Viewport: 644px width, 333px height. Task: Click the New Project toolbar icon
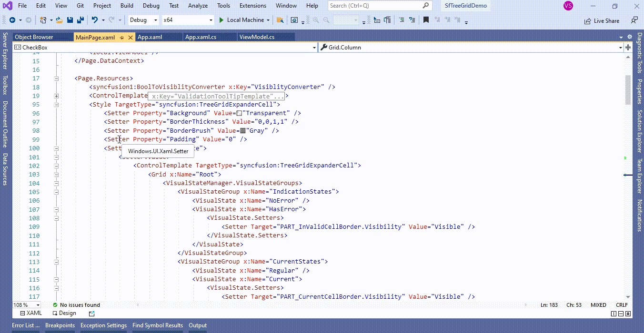pyautogui.click(x=43, y=20)
